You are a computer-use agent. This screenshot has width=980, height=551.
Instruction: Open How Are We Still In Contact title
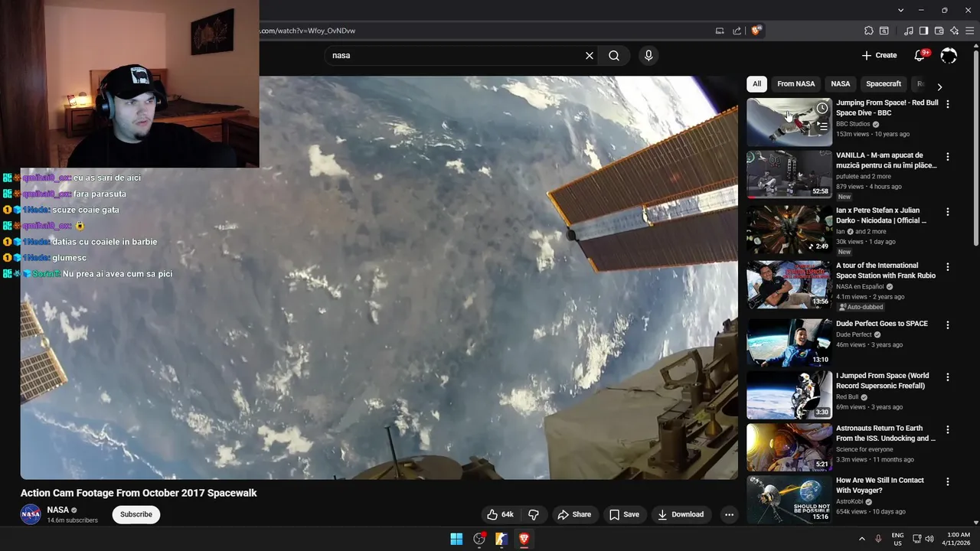coord(880,485)
